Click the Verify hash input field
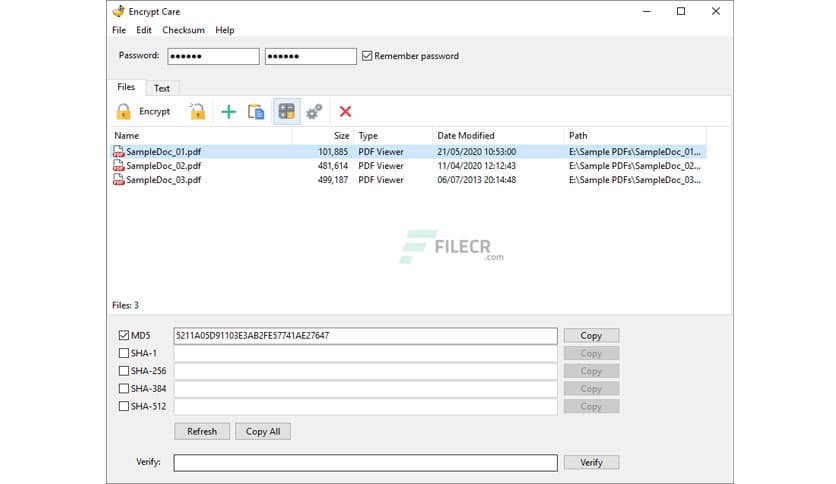Screen dimensions: 836x484 (365, 463)
